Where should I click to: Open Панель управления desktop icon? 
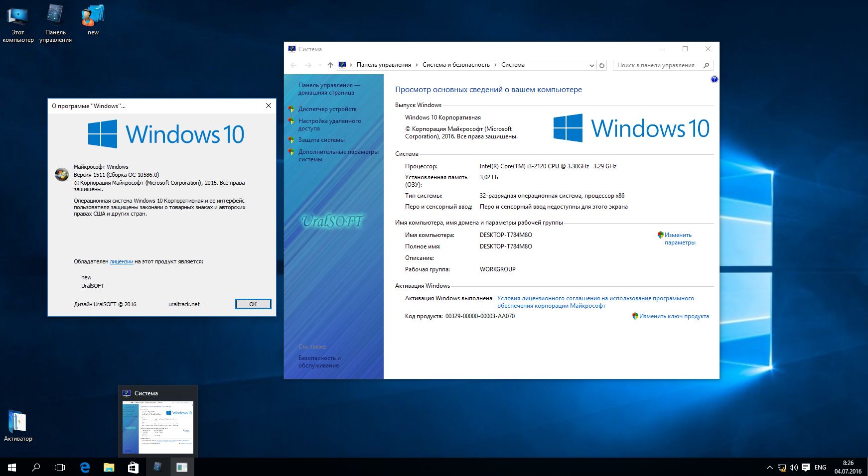tap(55, 23)
